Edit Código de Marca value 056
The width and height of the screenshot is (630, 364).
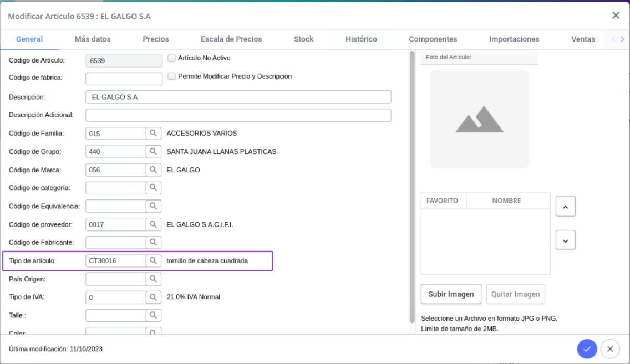(116, 170)
